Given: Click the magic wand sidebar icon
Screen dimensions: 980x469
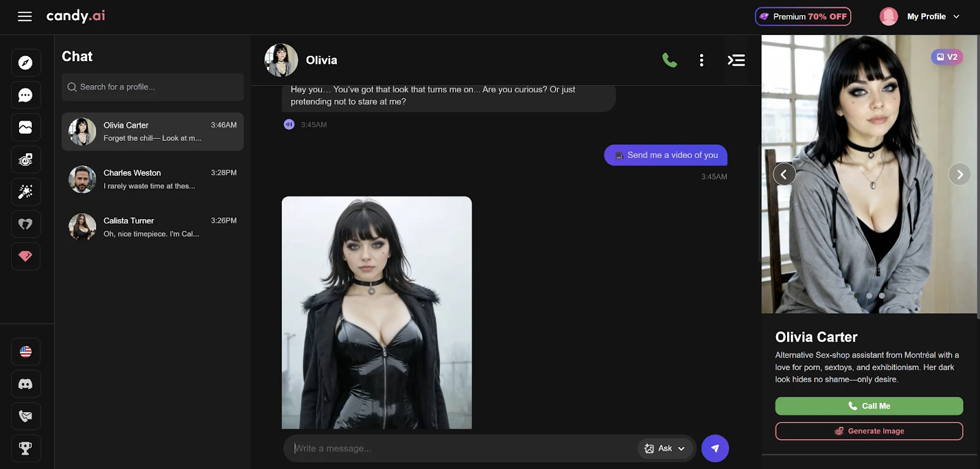Looking at the screenshot, I should [26, 192].
